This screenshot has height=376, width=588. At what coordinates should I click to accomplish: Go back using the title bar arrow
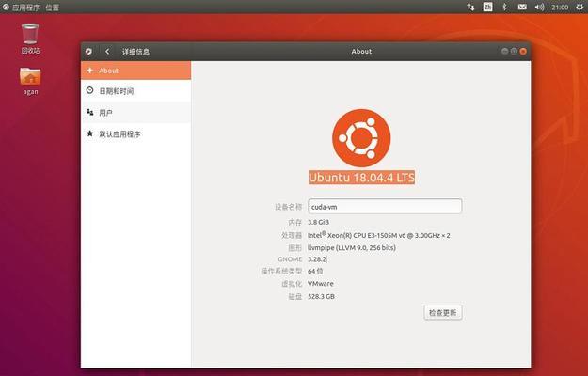[x=107, y=52]
